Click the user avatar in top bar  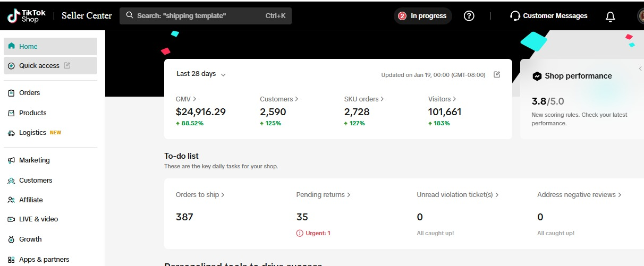(640, 16)
